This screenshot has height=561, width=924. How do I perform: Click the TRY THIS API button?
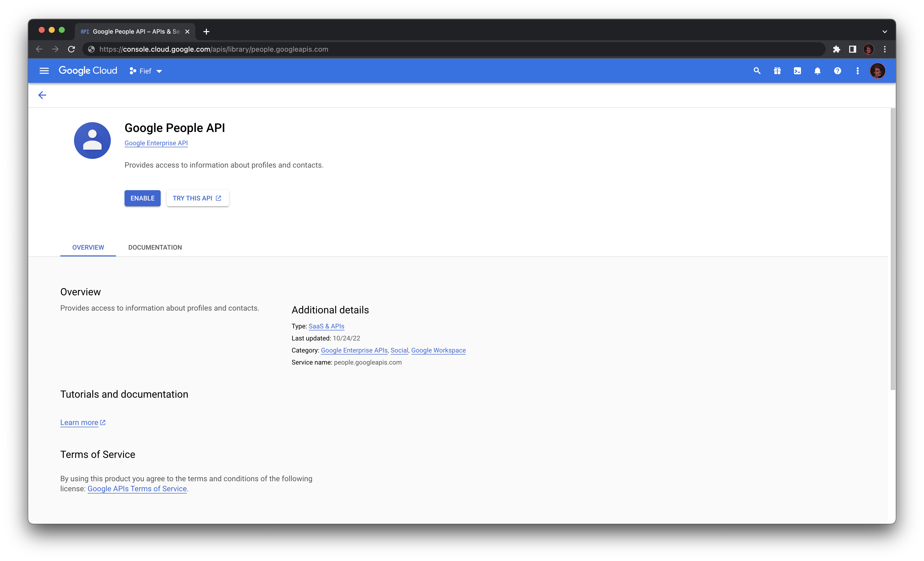point(197,198)
